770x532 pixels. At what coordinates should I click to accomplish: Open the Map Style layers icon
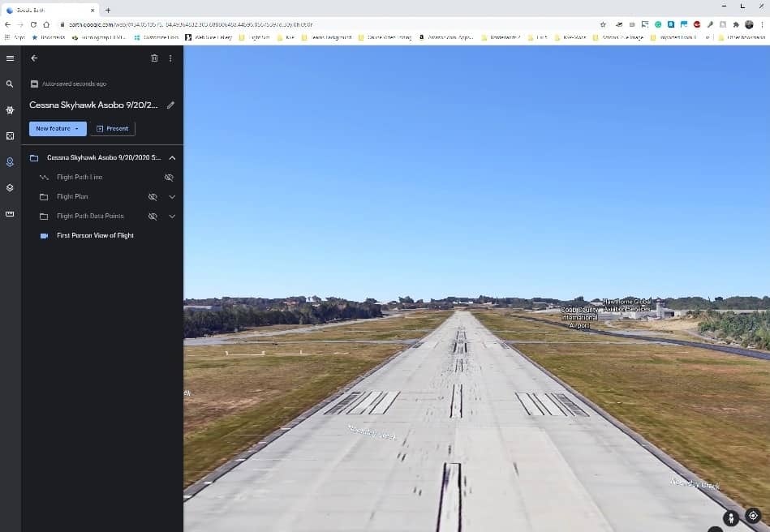point(10,187)
